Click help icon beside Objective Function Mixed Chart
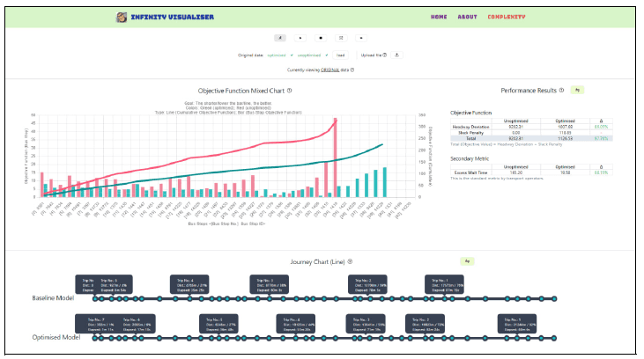This screenshot has height=359, width=644. point(290,90)
